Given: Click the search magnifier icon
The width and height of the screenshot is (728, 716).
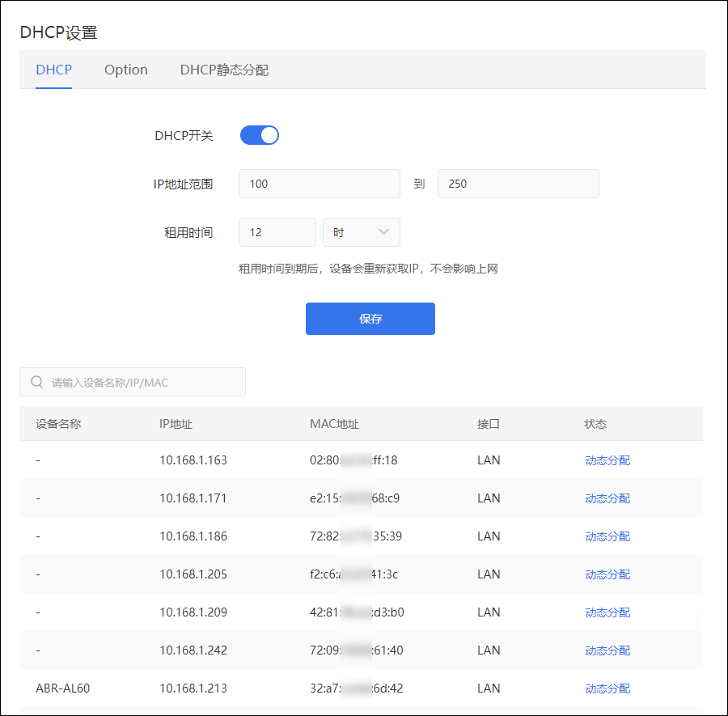Looking at the screenshot, I should coord(36,382).
